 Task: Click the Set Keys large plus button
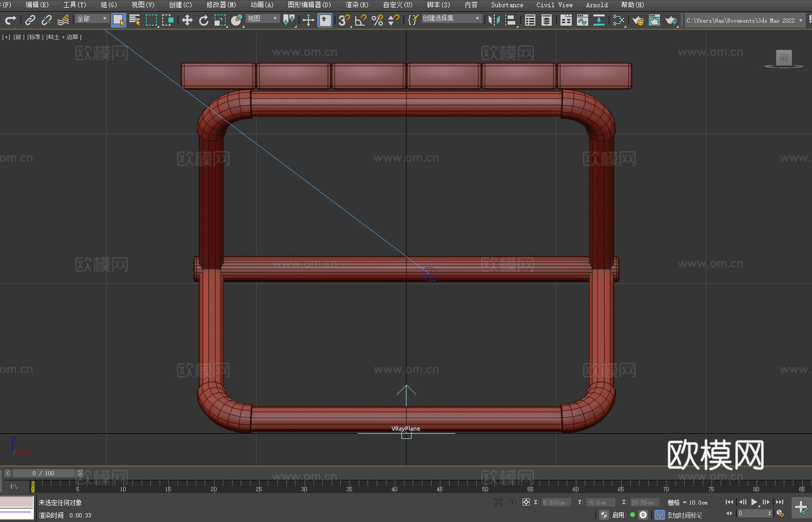pos(801,508)
